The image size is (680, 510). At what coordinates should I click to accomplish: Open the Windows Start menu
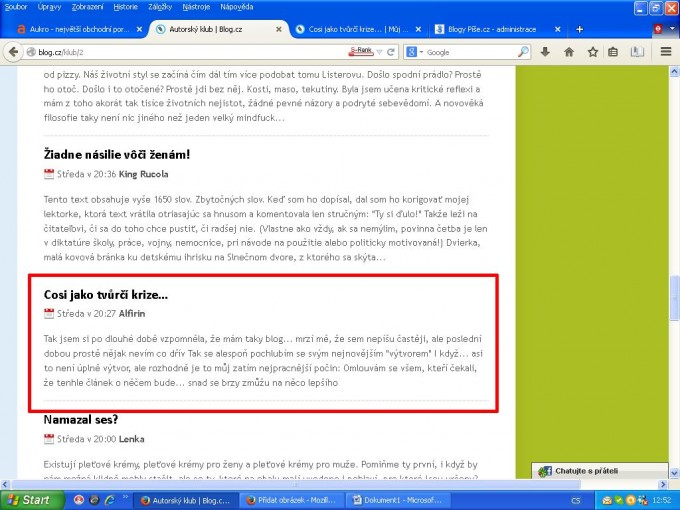click(28, 499)
